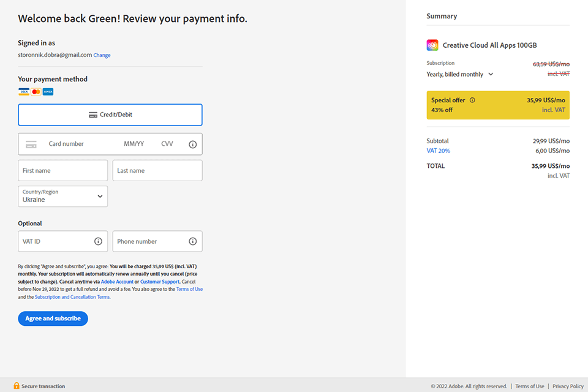Open the Country/Region dropdown
This screenshot has width=588, height=392.
click(63, 197)
